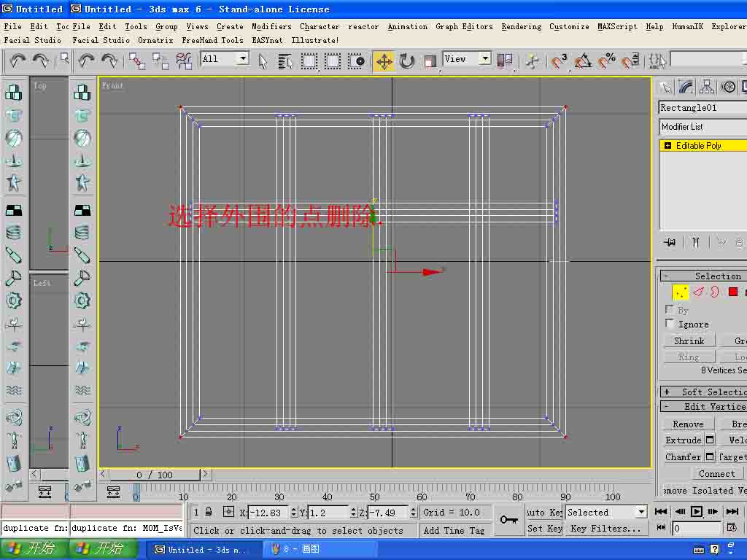Switch to the Motion command panel
This screenshot has height=560, width=747.
click(728, 87)
